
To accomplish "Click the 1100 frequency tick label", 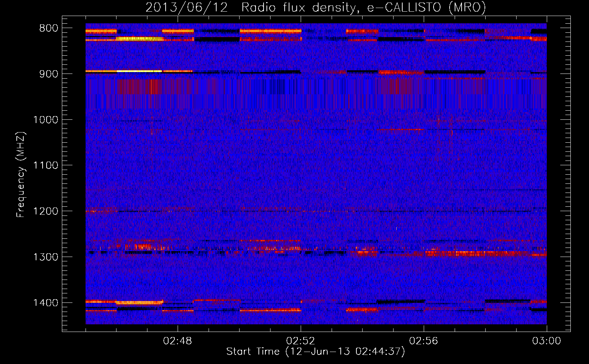I will (x=46, y=166).
